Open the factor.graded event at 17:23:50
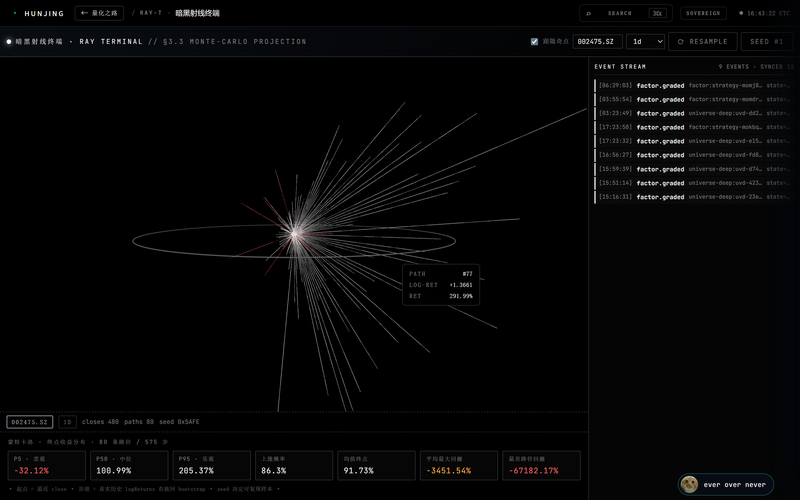Screen dimensions: 800x500 pyautogui.click(x=693, y=128)
